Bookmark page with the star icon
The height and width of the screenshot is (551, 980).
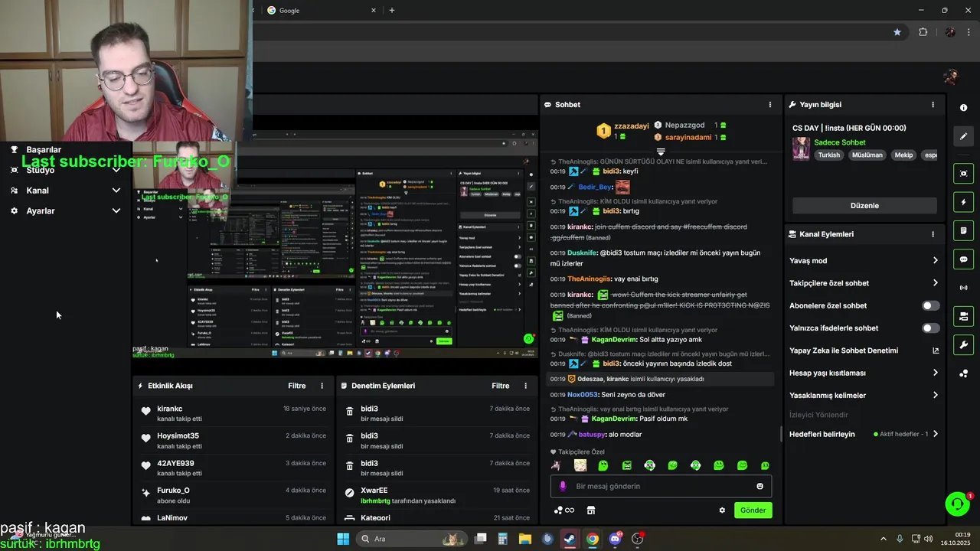(897, 32)
